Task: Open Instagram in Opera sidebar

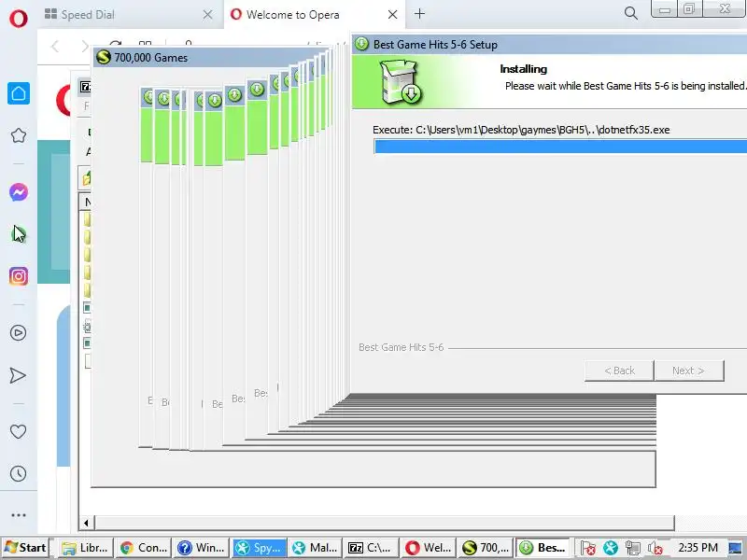Action: 19,276
